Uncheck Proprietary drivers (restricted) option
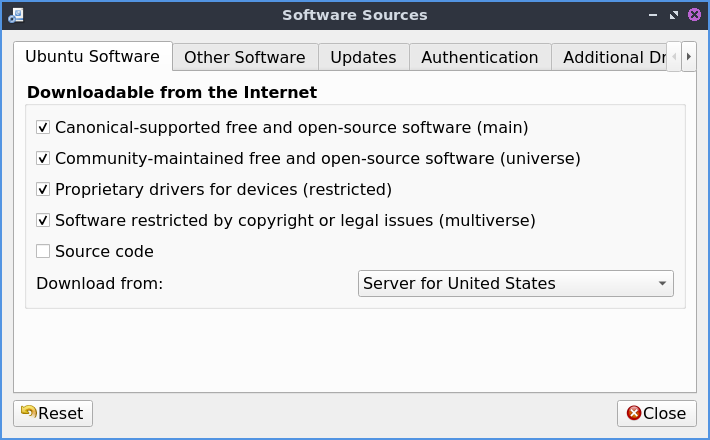710x440 pixels. (43, 189)
